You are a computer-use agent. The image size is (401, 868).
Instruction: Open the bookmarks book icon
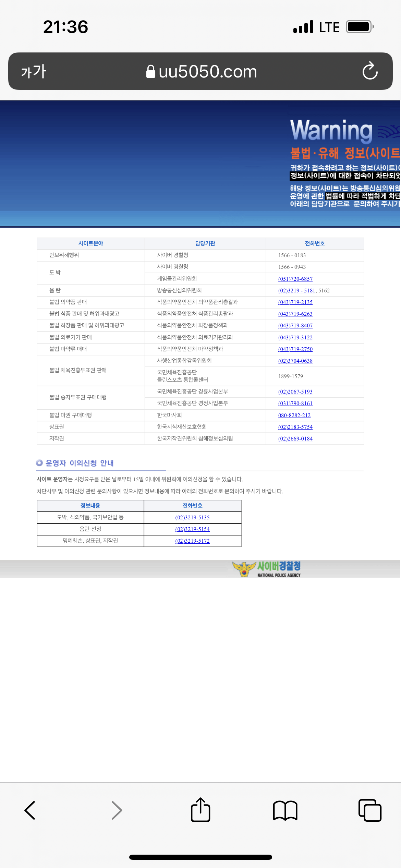285,810
